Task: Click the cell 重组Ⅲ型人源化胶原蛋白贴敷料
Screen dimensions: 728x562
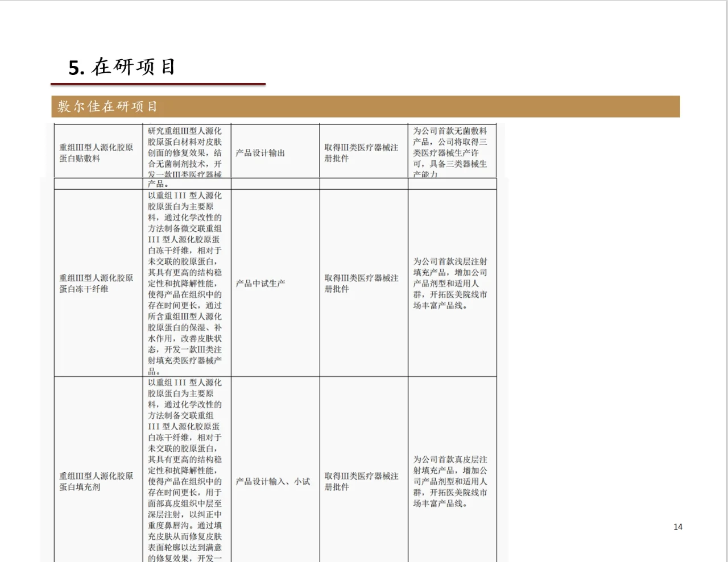Action: click(96, 152)
